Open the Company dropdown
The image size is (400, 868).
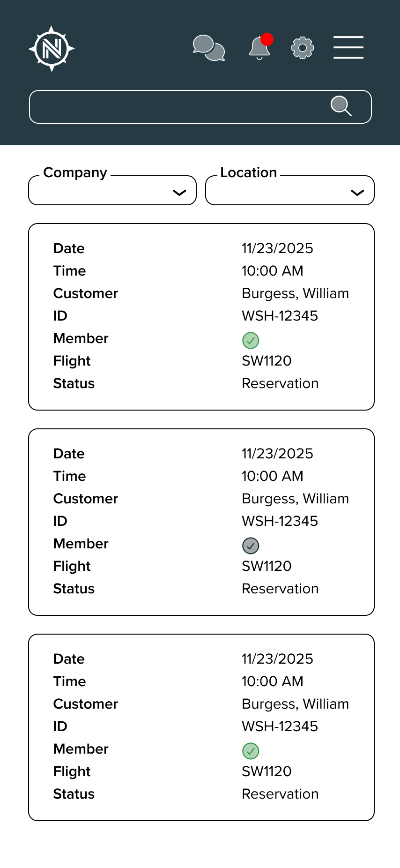(103, 191)
